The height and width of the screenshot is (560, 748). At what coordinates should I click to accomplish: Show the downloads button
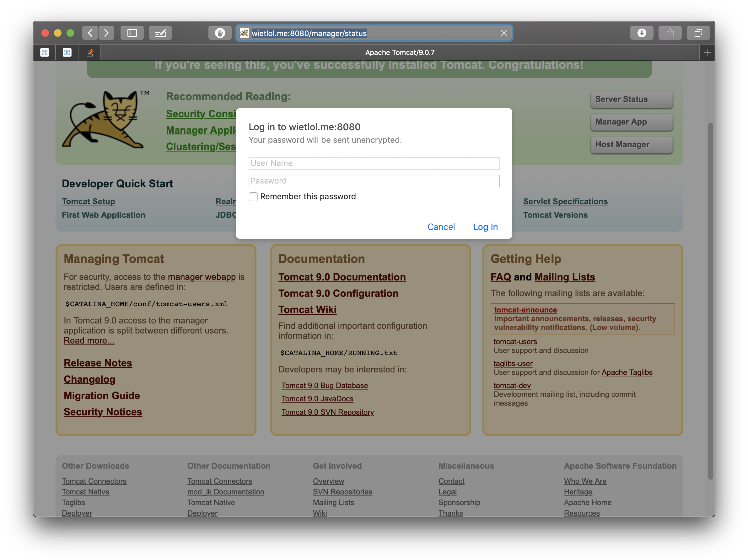642,33
